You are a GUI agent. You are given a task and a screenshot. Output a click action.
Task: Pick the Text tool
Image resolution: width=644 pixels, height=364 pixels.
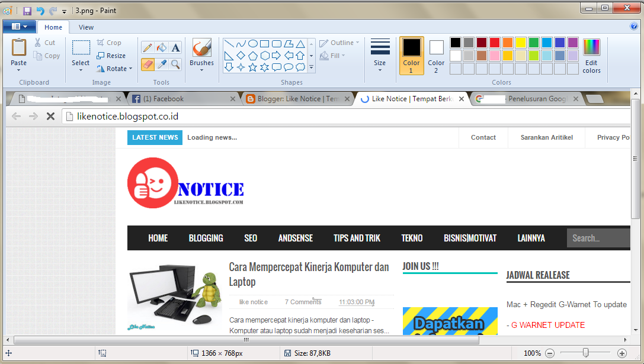click(x=175, y=46)
